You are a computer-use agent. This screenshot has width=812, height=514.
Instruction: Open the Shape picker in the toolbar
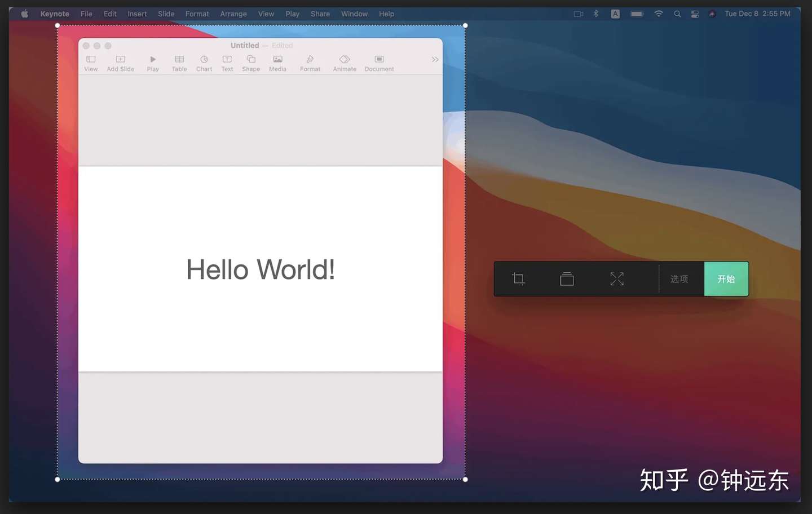(251, 63)
